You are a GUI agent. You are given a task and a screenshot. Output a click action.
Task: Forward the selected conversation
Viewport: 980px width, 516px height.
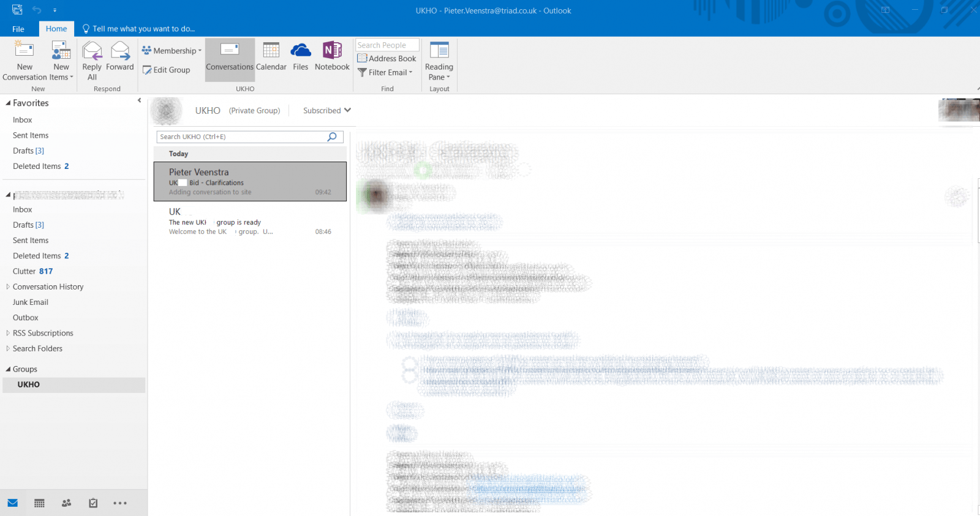click(x=120, y=56)
